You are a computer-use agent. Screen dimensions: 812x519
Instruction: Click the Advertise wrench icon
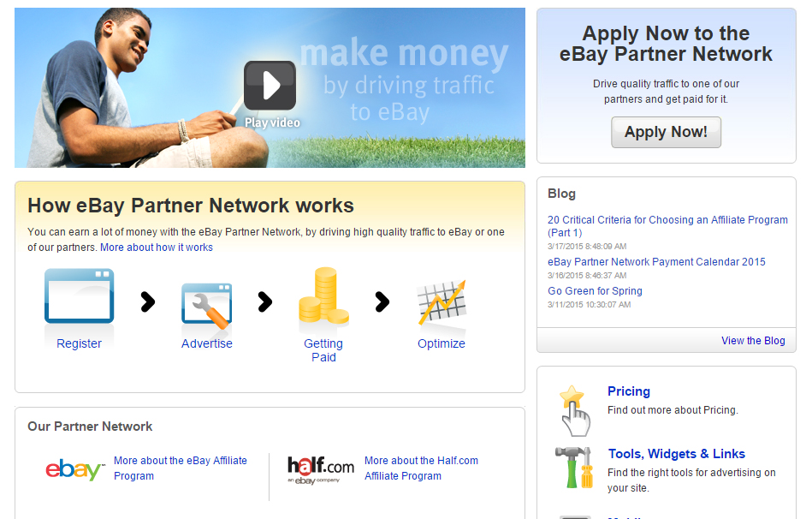pos(206,306)
